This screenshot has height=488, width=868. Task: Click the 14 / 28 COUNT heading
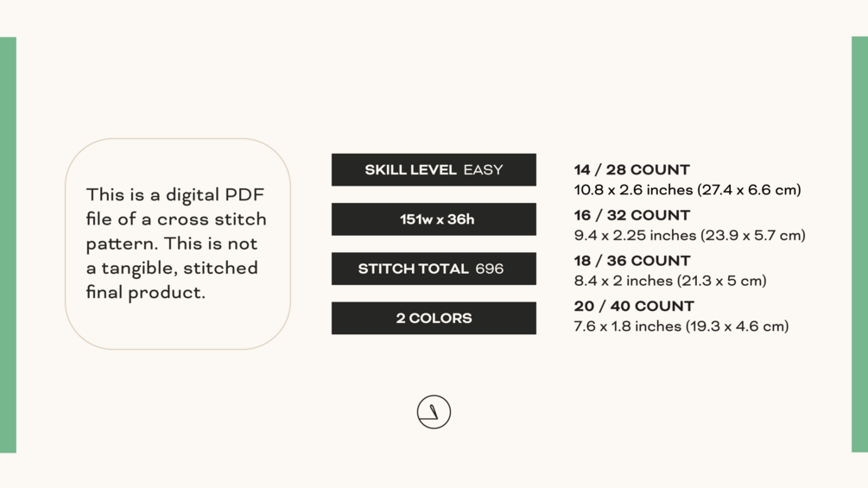coord(632,170)
